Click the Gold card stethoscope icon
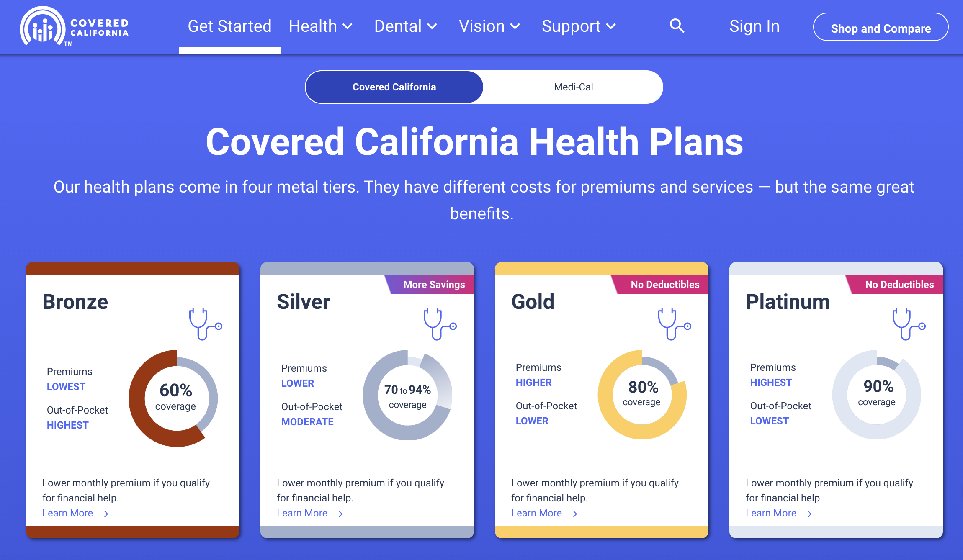Image resolution: width=963 pixels, height=560 pixels. [674, 324]
